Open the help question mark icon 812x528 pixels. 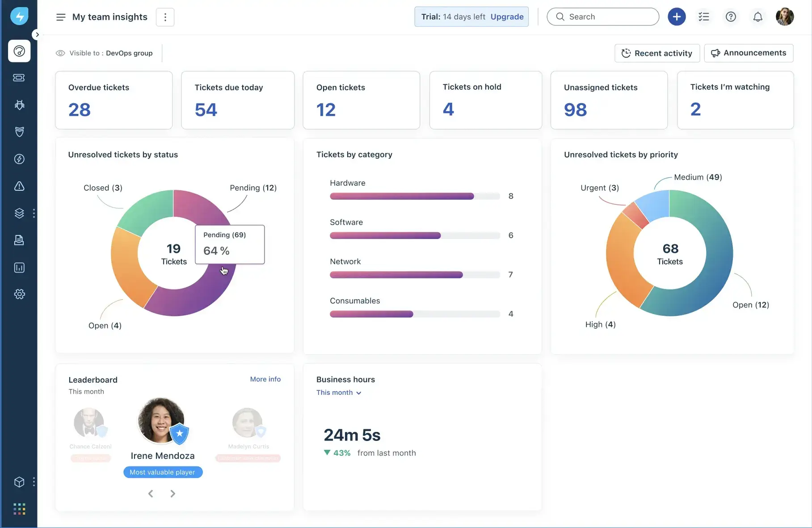click(731, 17)
